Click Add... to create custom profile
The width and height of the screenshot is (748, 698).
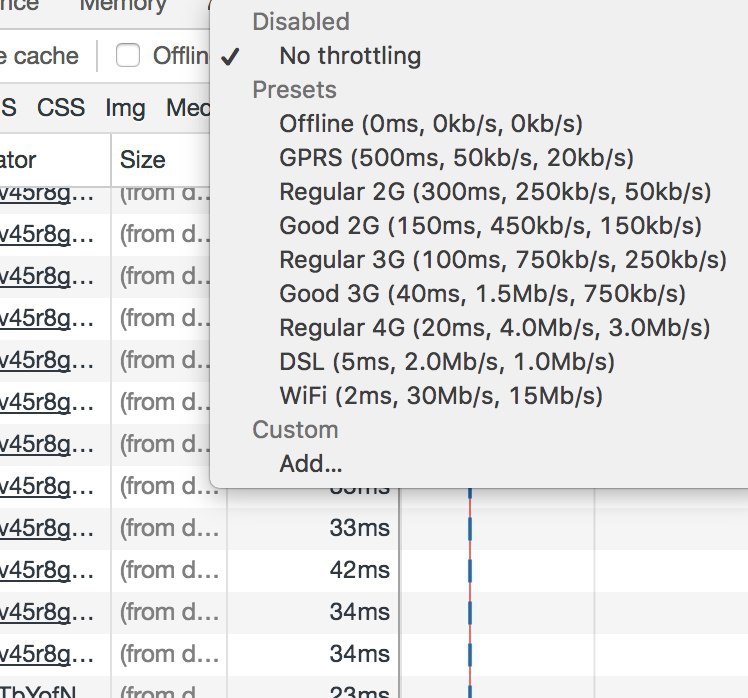(311, 464)
